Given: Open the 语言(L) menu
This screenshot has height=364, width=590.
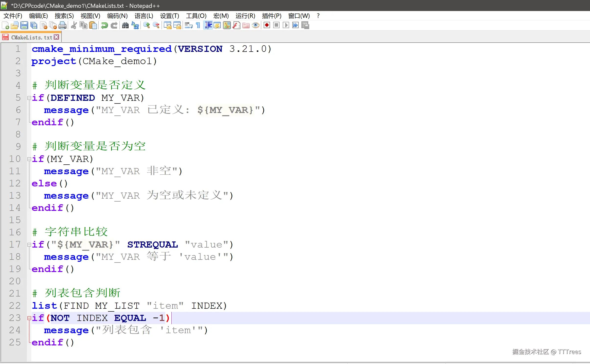Looking at the screenshot, I should click(x=144, y=16).
